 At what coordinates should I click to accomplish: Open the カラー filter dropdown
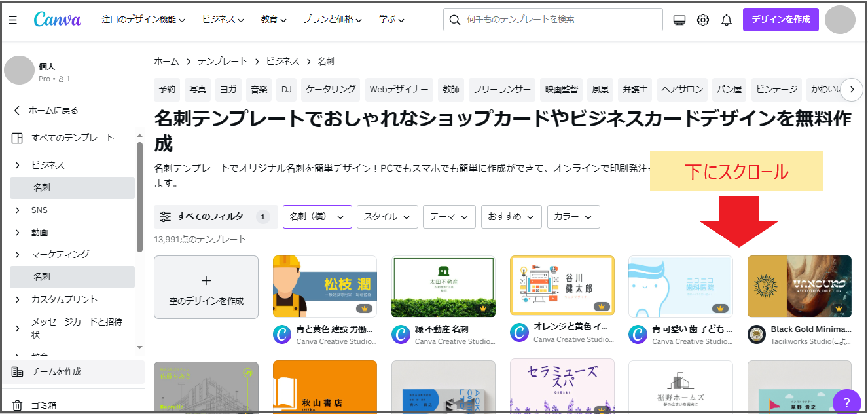click(573, 217)
